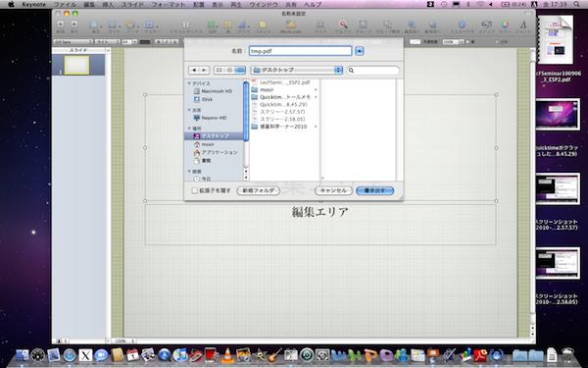
Task: Toggle underline button in format bar
Action: tap(174, 42)
